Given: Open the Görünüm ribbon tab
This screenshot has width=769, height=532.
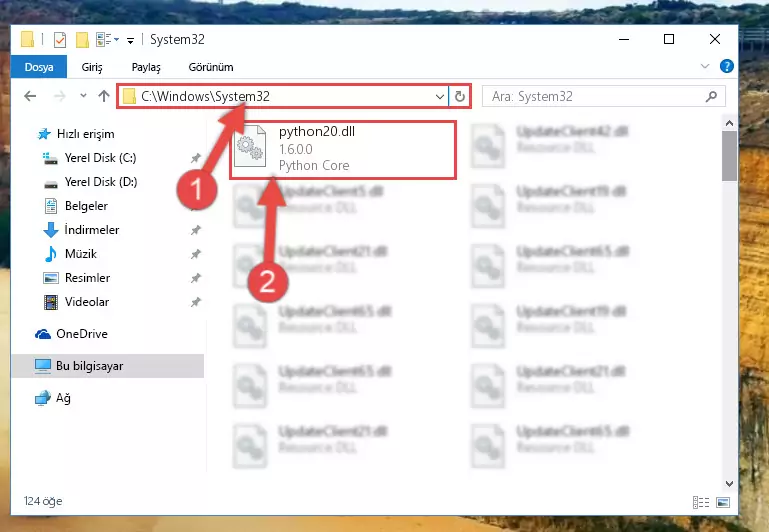Looking at the screenshot, I should click(x=211, y=67).
